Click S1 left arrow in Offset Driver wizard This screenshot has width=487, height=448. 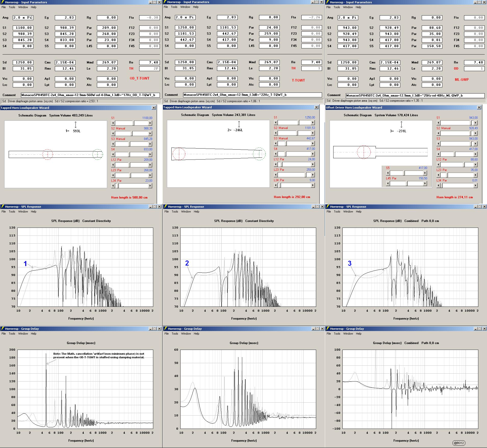(x=439, y=123)
